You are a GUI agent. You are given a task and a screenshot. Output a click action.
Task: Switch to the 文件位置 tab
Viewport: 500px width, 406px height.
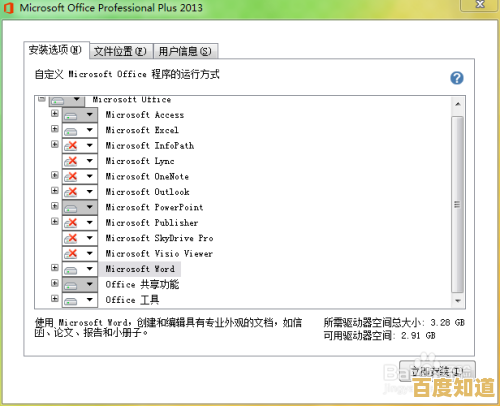(121, 51)
